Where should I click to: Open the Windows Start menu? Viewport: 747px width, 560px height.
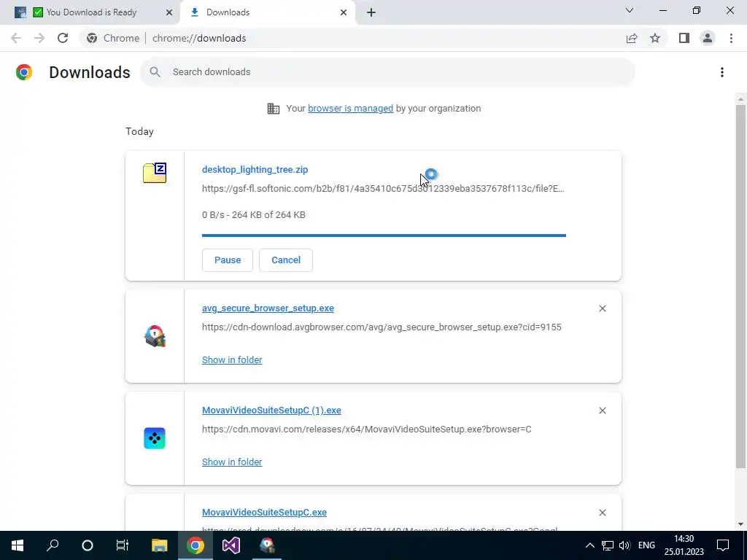[18, 545]
